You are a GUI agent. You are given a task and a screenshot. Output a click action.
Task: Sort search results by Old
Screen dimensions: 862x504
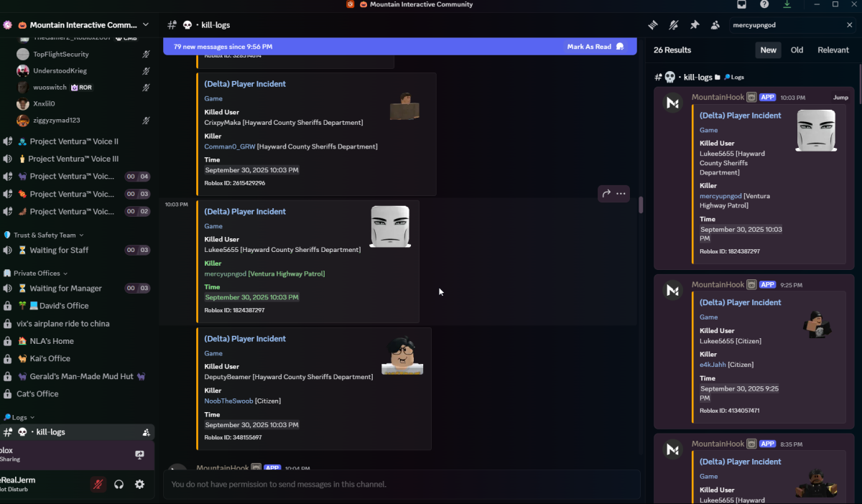(797, 50)
